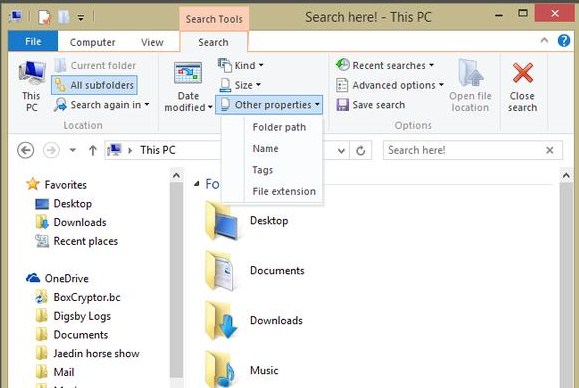579x388 pixels.
Task: Click main pane scroll up arrow
Action: [x=566, y=175]
